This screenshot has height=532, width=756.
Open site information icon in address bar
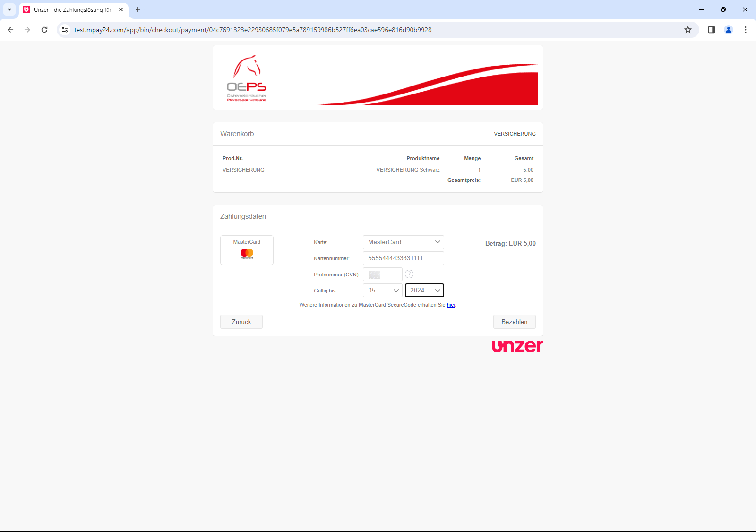(x=65, y=30)
